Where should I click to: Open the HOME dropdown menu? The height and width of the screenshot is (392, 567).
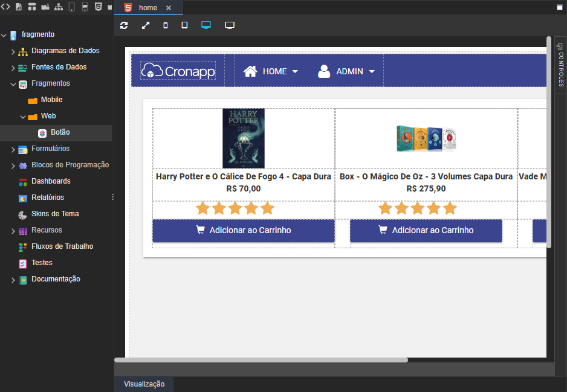(x=270, y=71)
